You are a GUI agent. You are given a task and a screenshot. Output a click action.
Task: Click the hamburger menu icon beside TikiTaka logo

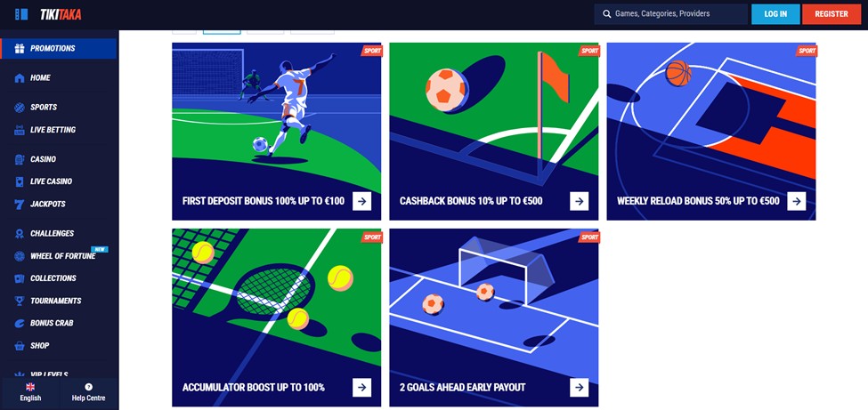click(21, 14)
